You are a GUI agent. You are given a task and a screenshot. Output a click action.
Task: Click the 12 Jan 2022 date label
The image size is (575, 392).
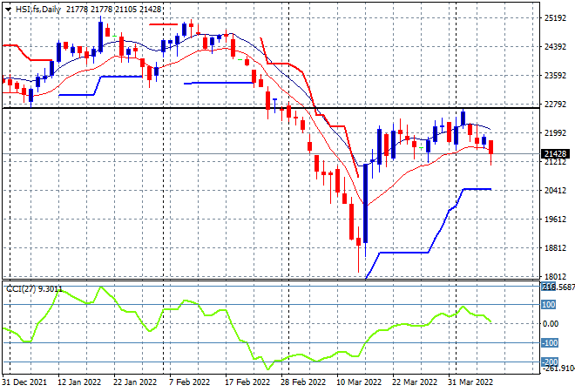[79, 382]
